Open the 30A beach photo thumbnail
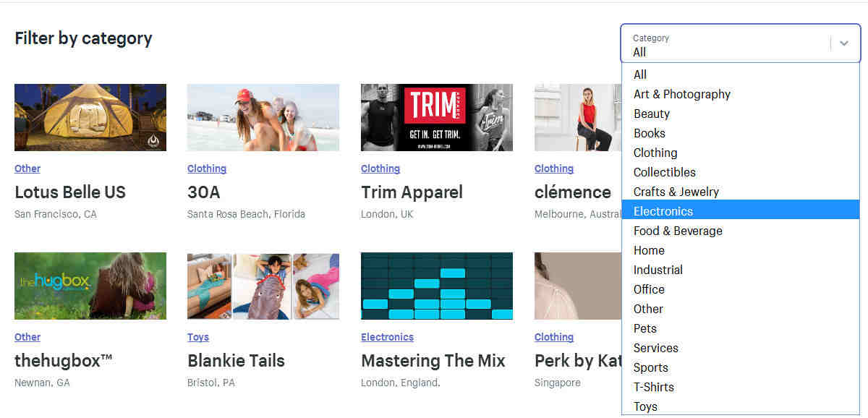 coord(263,117)
